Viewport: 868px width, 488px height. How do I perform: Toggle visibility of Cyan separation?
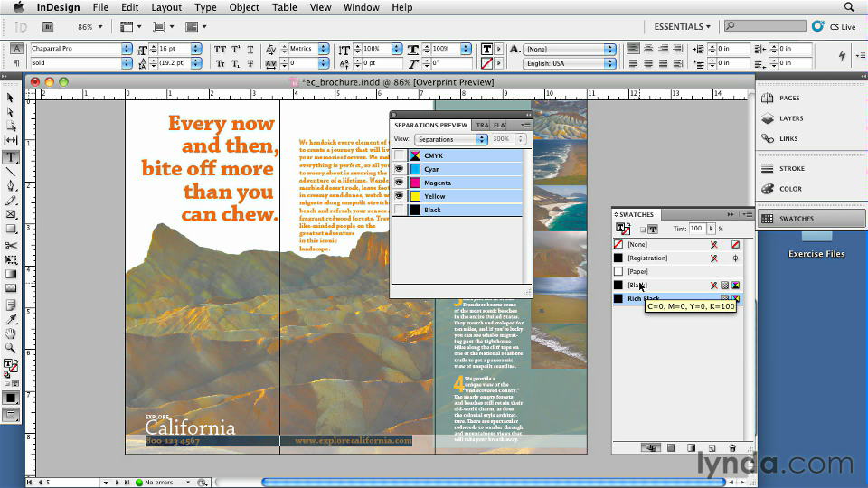pyautogui.click(x=399, y=169)
